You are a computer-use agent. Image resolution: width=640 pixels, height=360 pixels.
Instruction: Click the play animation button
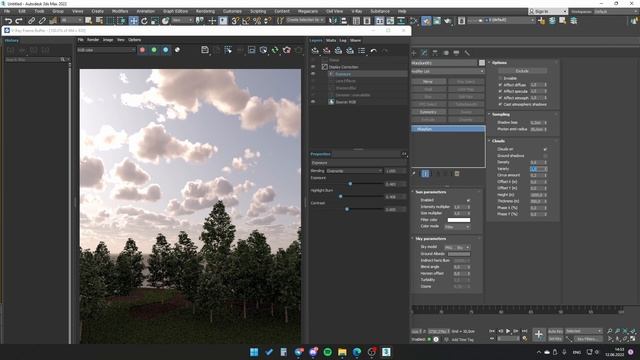click(x=508, y=331)
